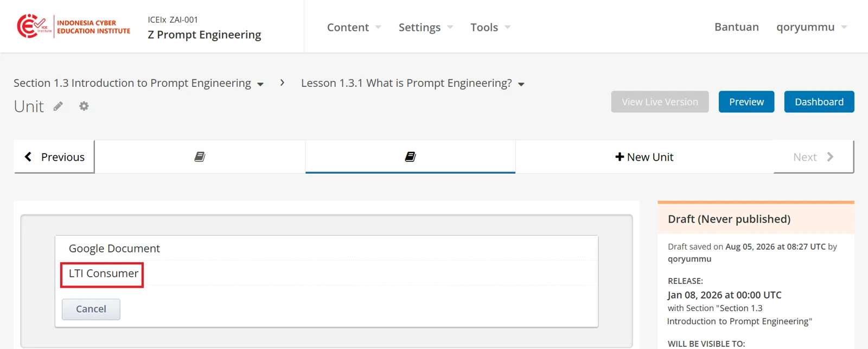Select the first unit book icon
Screen dimensions: 868x349
coord(200,157)
